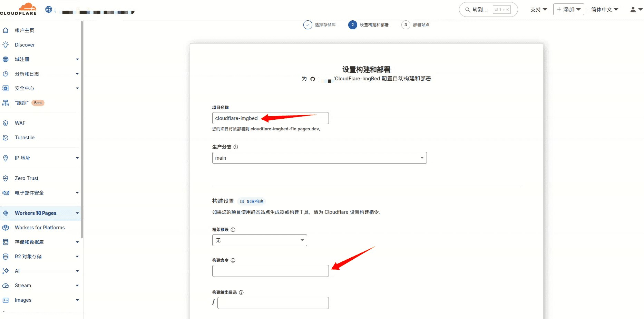
Task: Expand the 域注册 sidebar section
Action: [77, 59]
